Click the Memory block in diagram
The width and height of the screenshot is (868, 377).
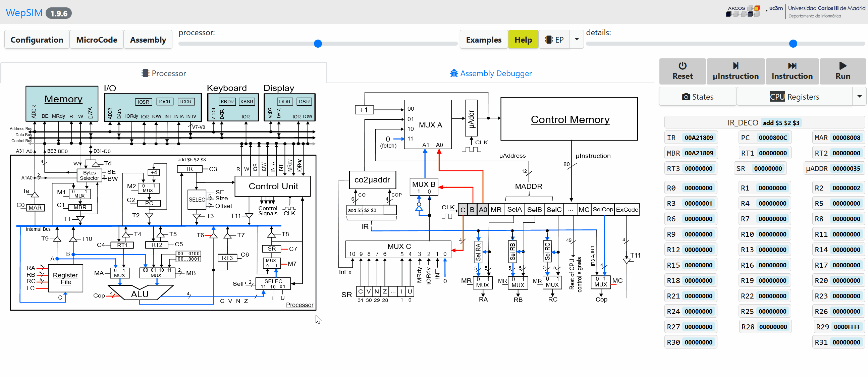(x=62, y=103)
